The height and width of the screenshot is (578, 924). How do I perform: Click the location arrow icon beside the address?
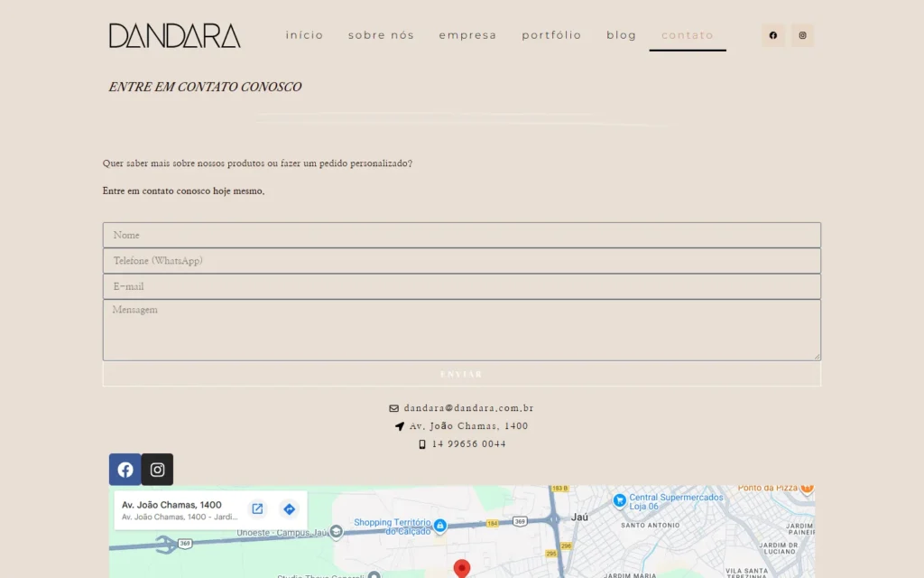click(x=400, y=426)
